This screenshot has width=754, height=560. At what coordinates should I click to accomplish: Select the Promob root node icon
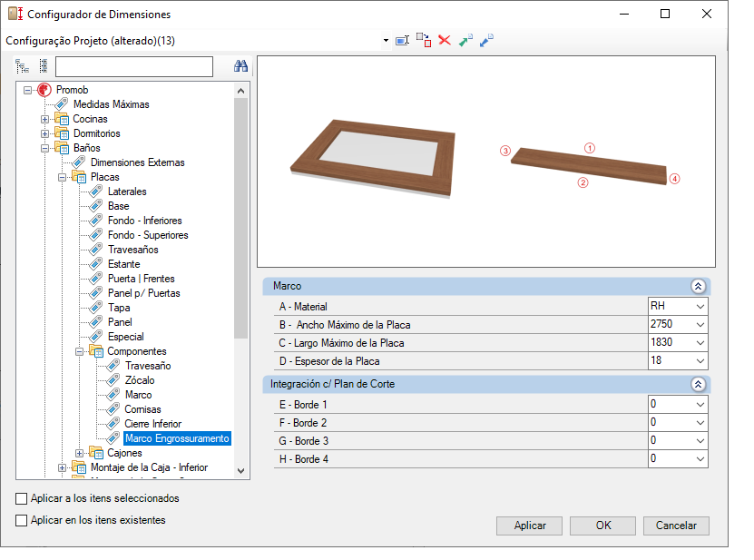tap(44, 90)
